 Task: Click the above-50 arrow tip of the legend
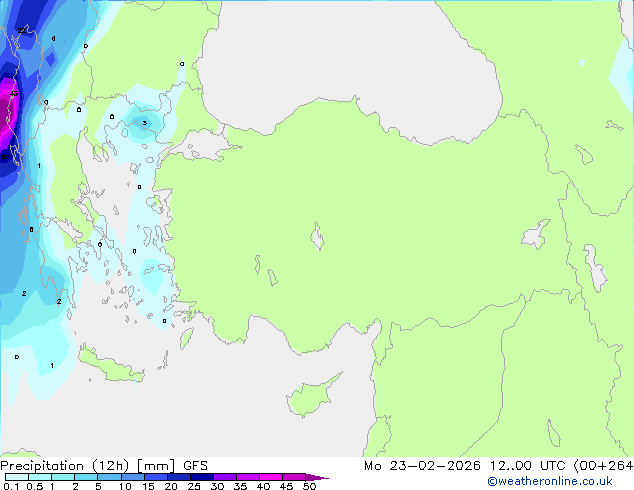[x=317, y=477]
